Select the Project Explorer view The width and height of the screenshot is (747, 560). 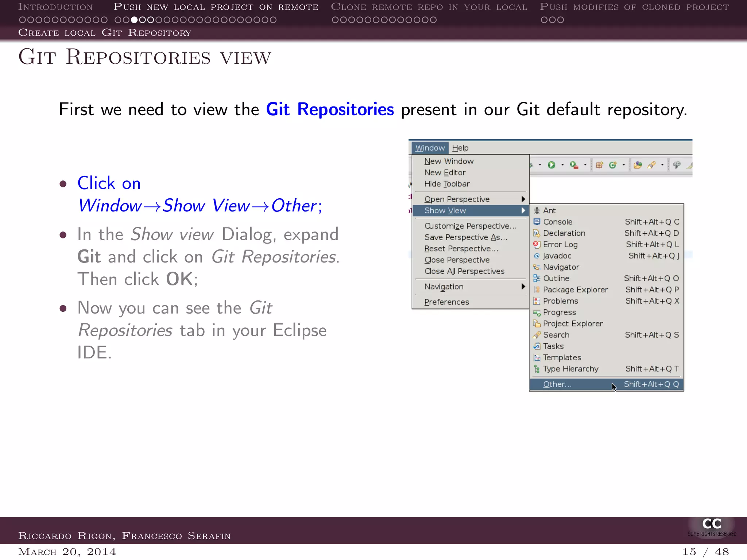(x=606, y=323)
